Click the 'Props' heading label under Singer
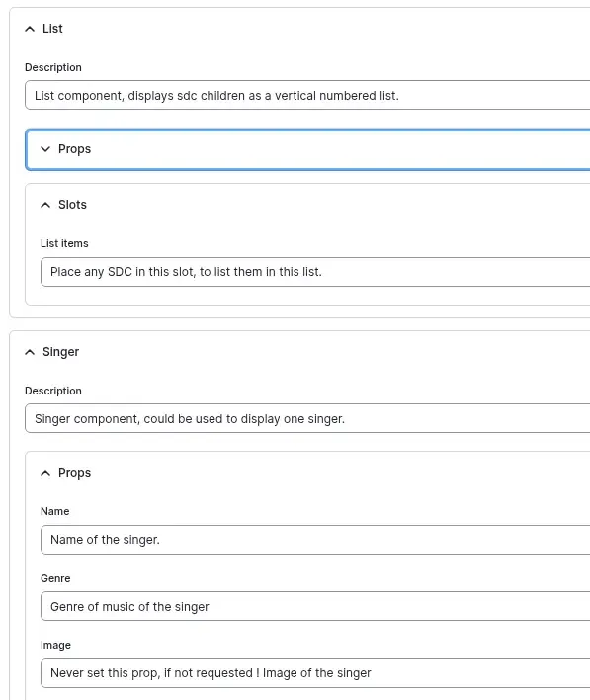This screenshot has height=700, width=590. tap(74, 473)
